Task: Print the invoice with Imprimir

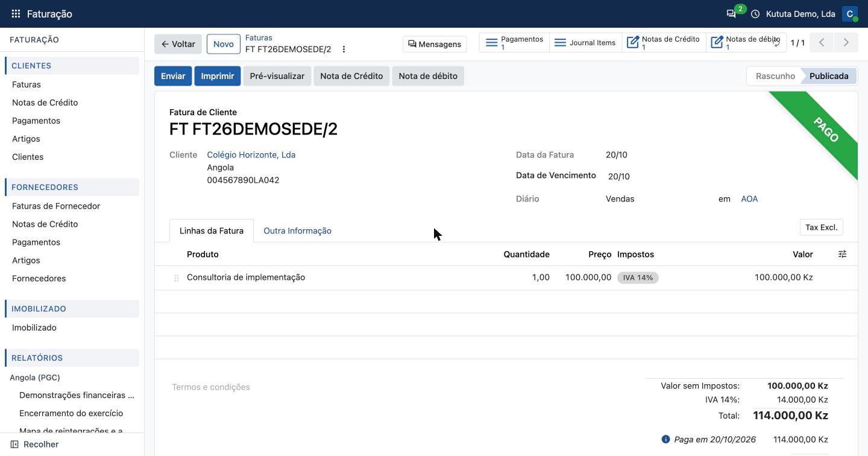Action: pyautogui.click(x=218, y=76)
